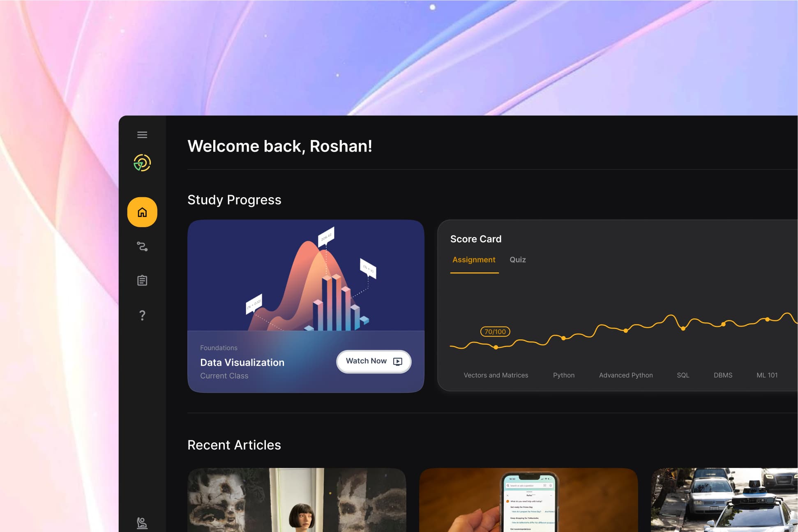Select the ML 101 axis label
This screenshot has width=798, height=532.
tap(767, 375)
